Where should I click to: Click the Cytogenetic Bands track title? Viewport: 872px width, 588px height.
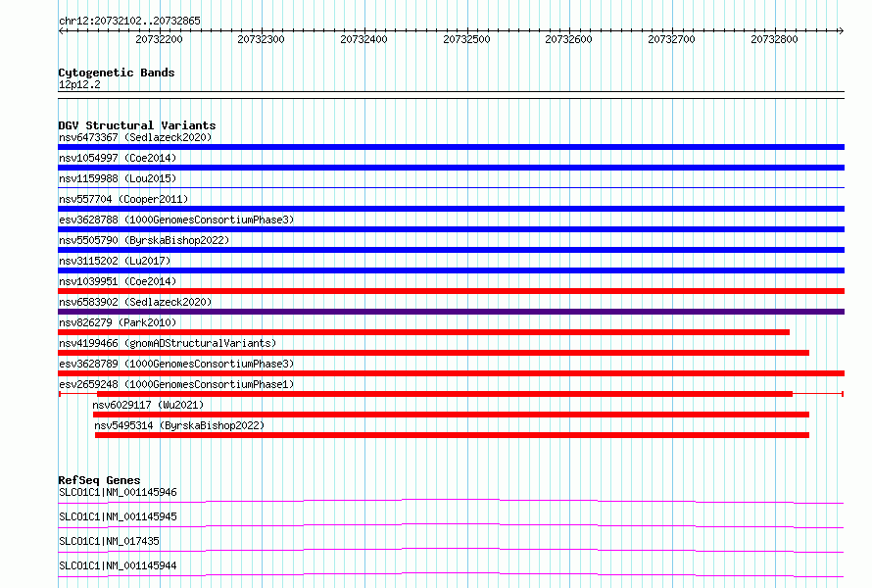(117, 73)
